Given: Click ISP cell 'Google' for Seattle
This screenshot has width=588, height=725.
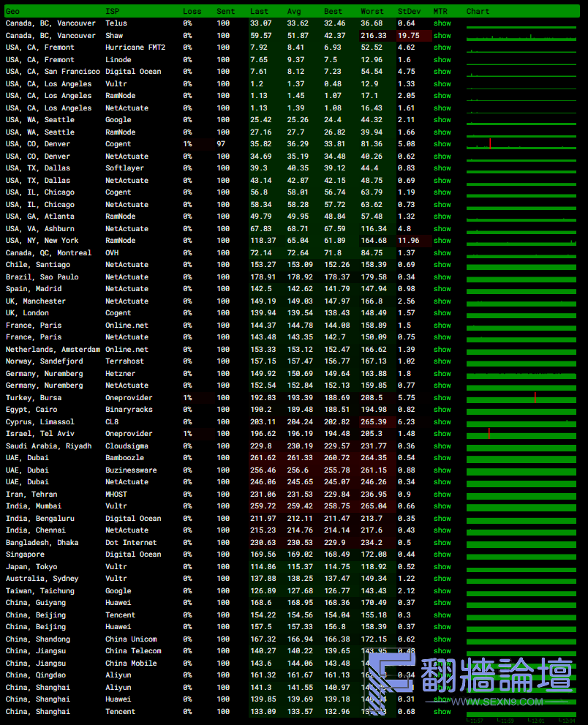Looking at the screenshot, I should tap(118, 120).
